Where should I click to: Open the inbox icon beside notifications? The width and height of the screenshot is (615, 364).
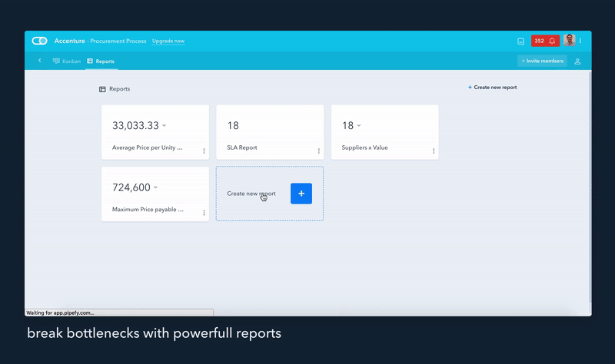click(x=520, y=41)
